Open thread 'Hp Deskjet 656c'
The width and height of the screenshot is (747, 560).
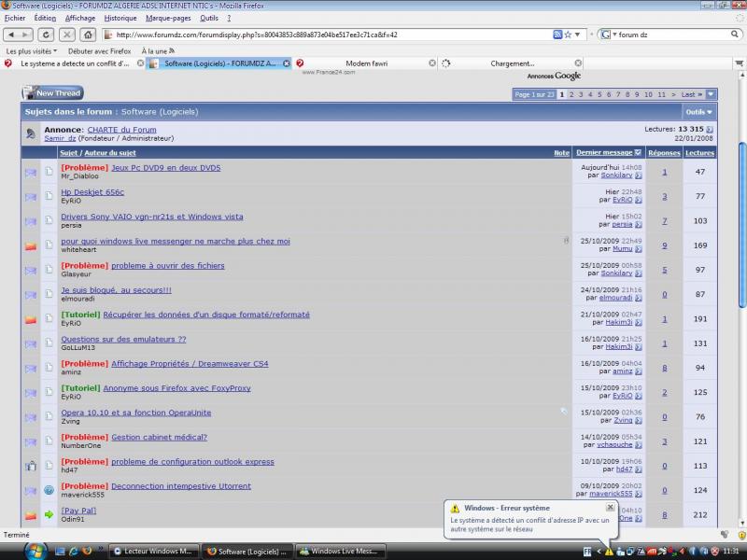click(x=92, y=192)
